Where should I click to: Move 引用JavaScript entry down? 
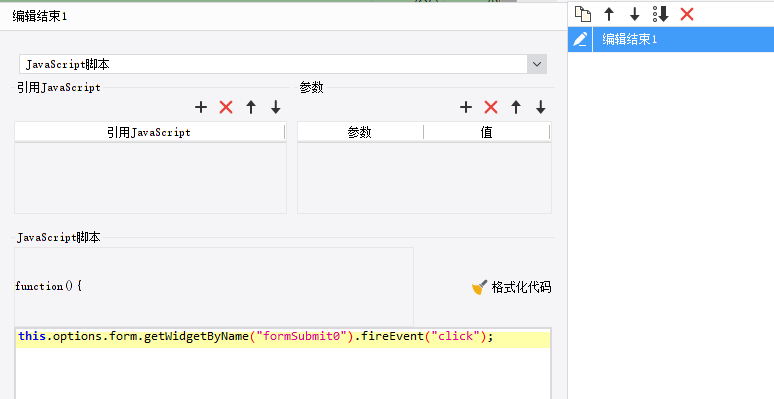coord(276,107)
